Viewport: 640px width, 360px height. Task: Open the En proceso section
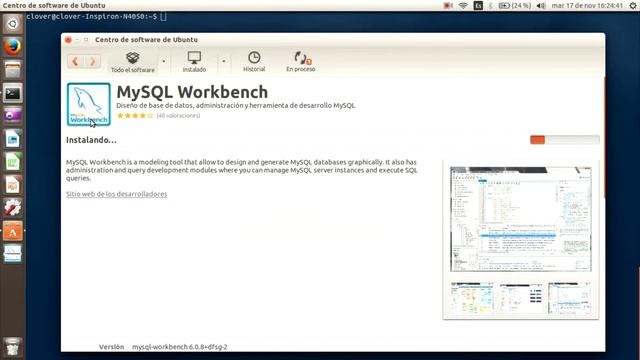pyautogui.click(x=301, y=62)
